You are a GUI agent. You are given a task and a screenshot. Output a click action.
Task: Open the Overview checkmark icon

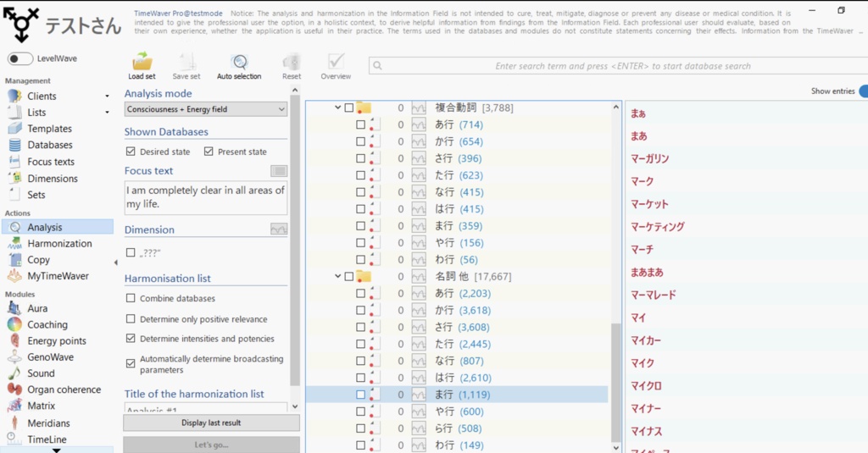tap(336, 61)
